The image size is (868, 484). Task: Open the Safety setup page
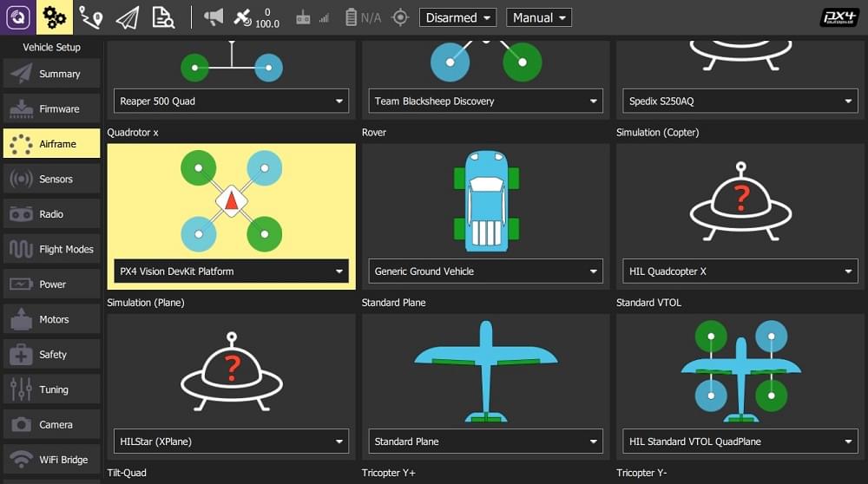point(52,355)
